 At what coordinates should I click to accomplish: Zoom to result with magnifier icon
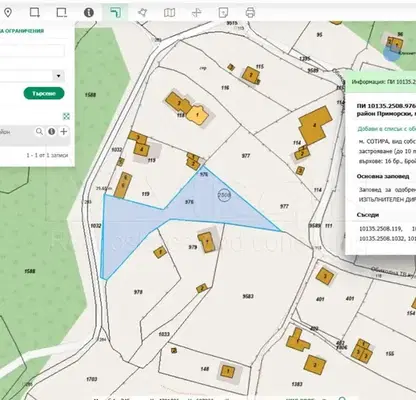39,131
